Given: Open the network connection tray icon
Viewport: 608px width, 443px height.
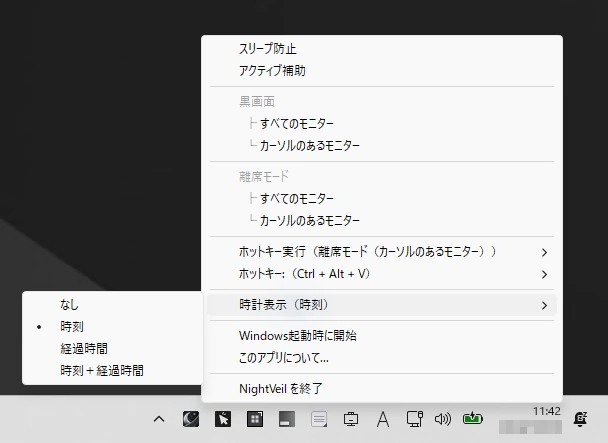Looking at the screenshot, I should click(415, 419).
